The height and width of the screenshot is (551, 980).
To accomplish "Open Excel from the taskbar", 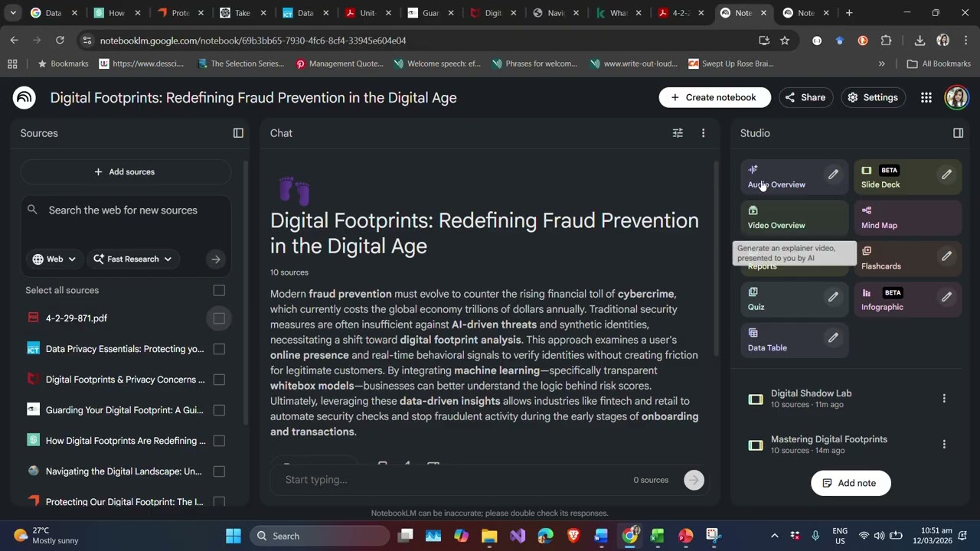I will 657,536.
